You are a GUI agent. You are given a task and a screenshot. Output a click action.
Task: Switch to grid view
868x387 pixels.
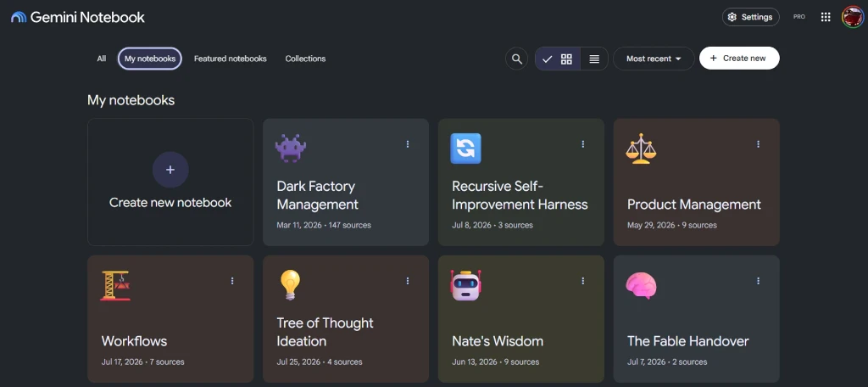point(558,59)
